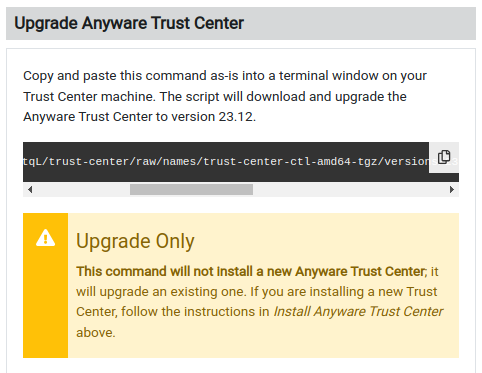
Task: Click the 'Copy and paste this command' paragraph
Action: [x=225, y=96]
